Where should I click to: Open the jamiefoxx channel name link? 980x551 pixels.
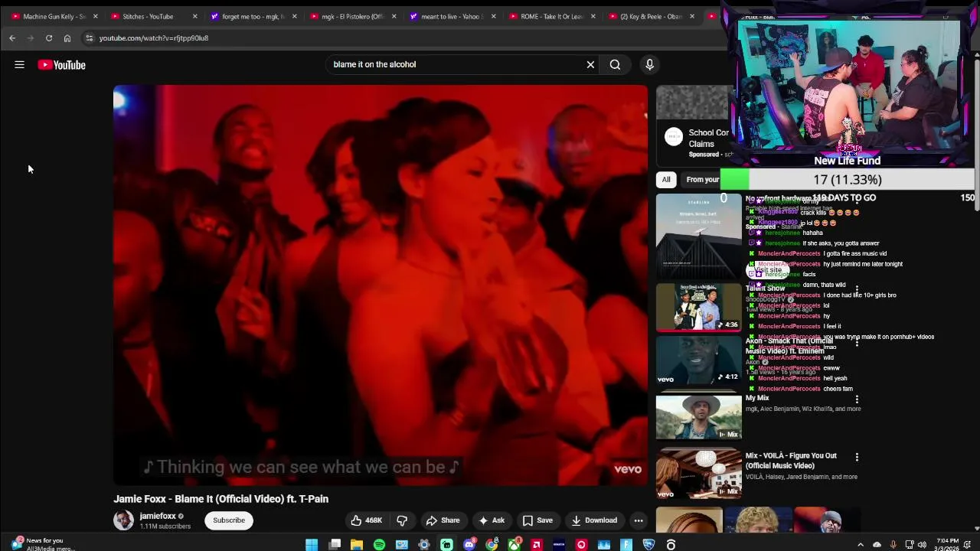tap(158, 516)
